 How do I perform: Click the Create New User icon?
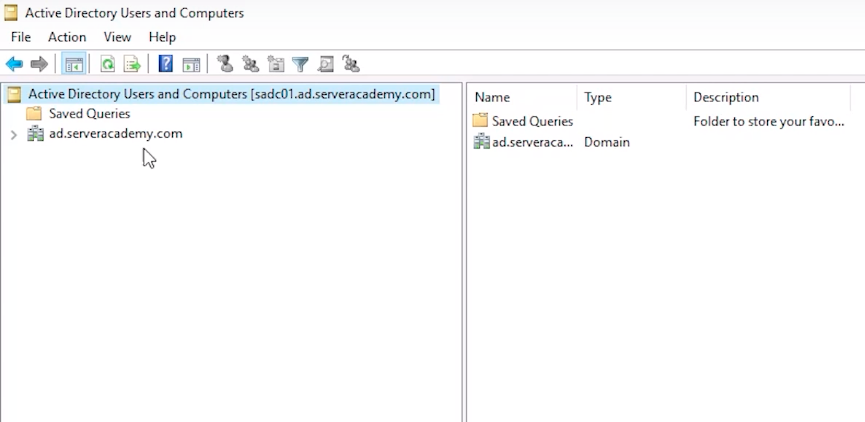point(225,64)
